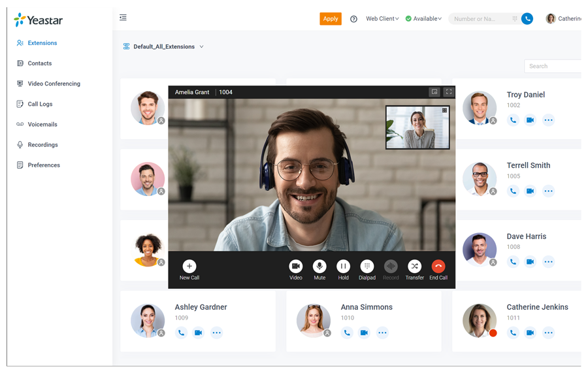The width and height of the screenshot is (588, 373).
Task: Open more options for Catherine Jenkins
Action: click(x=548, y=332)
